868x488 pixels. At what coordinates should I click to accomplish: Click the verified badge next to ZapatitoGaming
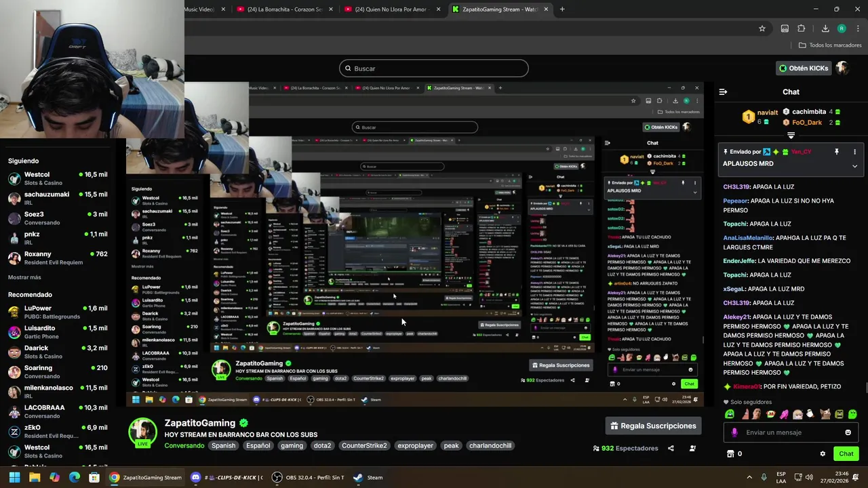[243, 423]
